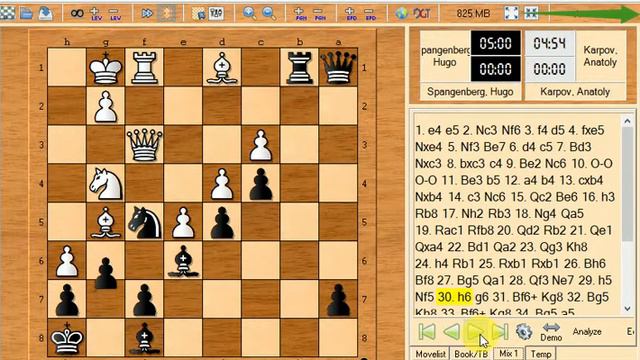The height and width of the screenshot is (360, 640).
Task: Click the move list scrollbar thumb
Action: (x=627, y=184)
